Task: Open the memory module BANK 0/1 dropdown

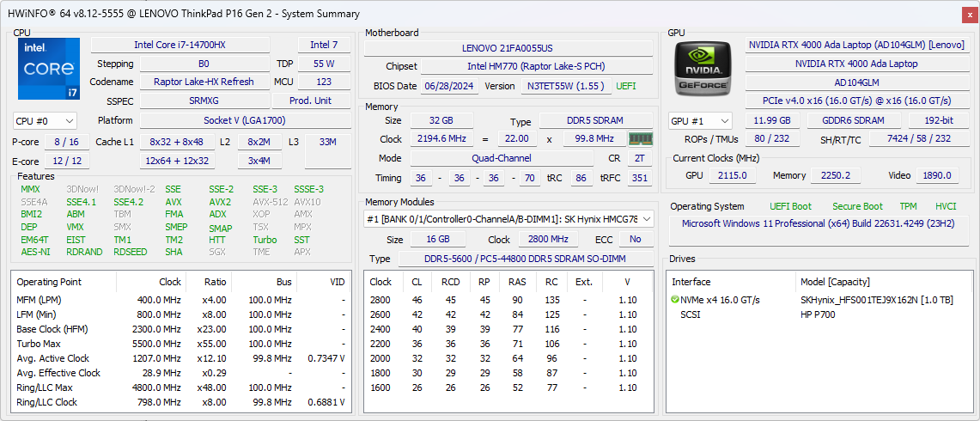Action: click(508, 219)
